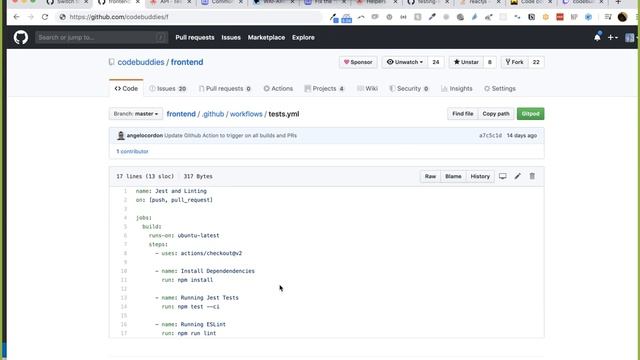Open the codebuddies organization link
640x360 pixels.
click(x=141, y=62)
